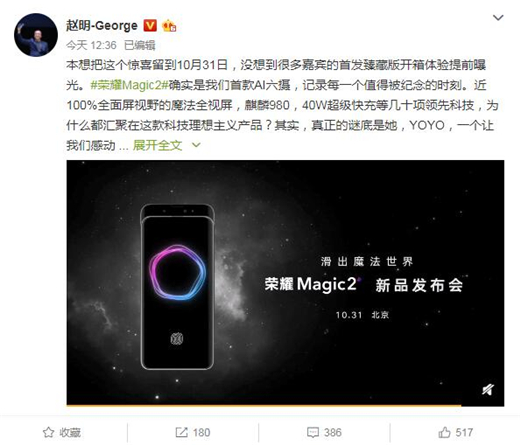This screenshot has height=445, width=520.
Task: Open the 今天 12:36 timestamp link
Action: tap(91, 45)
